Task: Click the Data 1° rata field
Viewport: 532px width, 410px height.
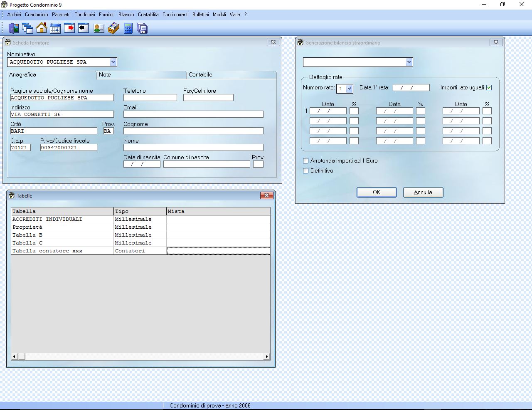Action: pos(411,88)
